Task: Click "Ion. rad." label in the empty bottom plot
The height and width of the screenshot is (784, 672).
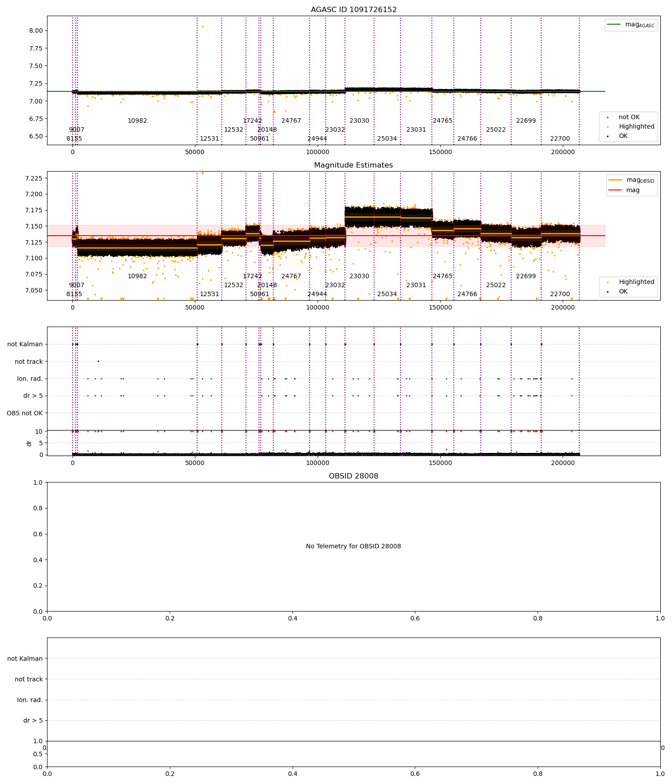Action: coord(30,700)
